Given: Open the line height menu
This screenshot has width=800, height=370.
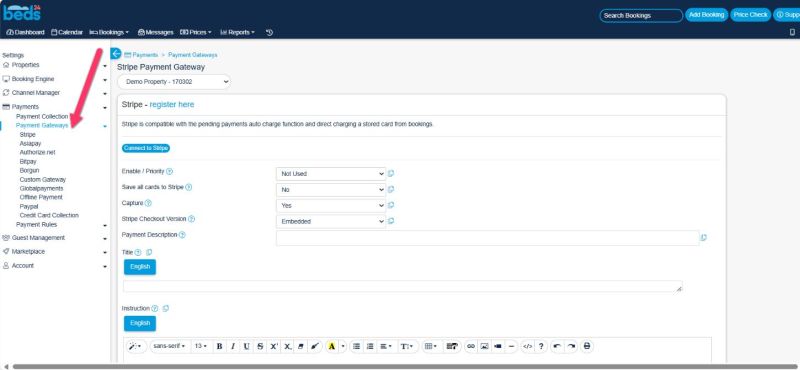Looking at the screenshot, I should 407,346.
